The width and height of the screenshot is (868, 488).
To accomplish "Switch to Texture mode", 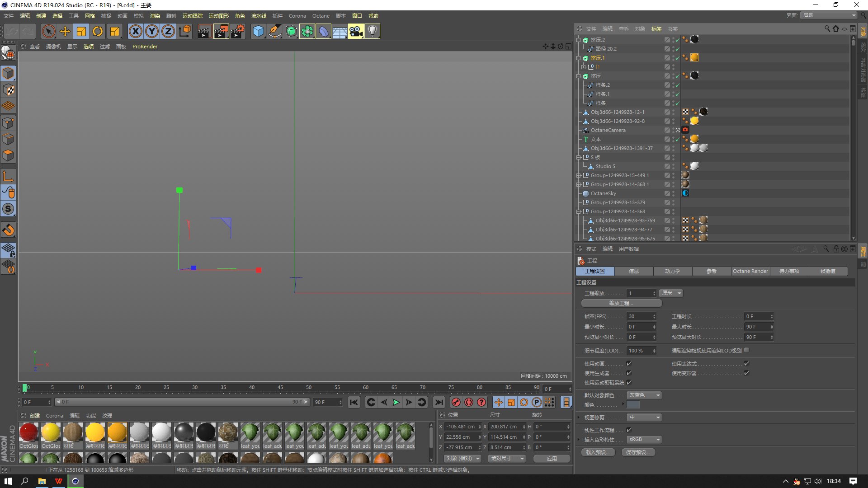I will [x=9, y=90].
